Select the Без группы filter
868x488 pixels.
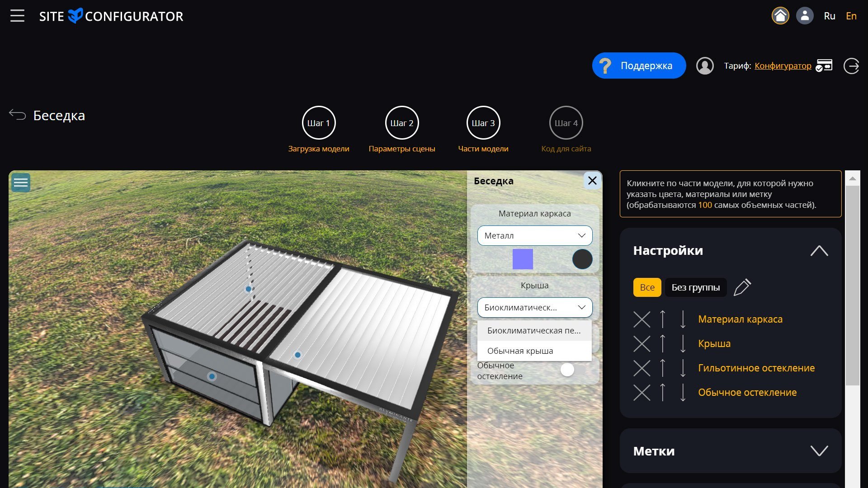(x=695, y=287)
